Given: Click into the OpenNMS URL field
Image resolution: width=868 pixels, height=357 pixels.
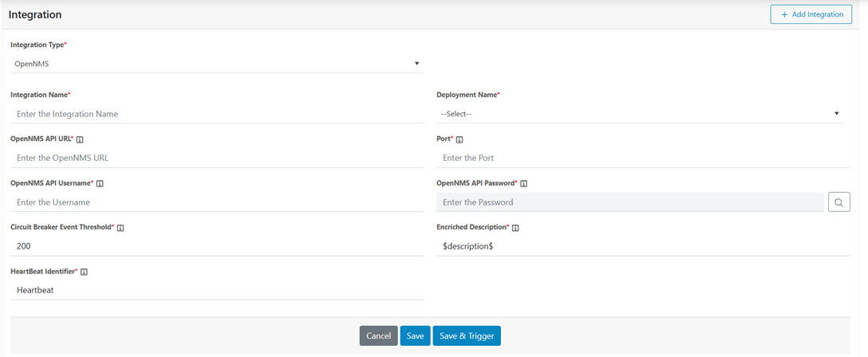Looking at the screenshot, I should [x=217, y=158].
